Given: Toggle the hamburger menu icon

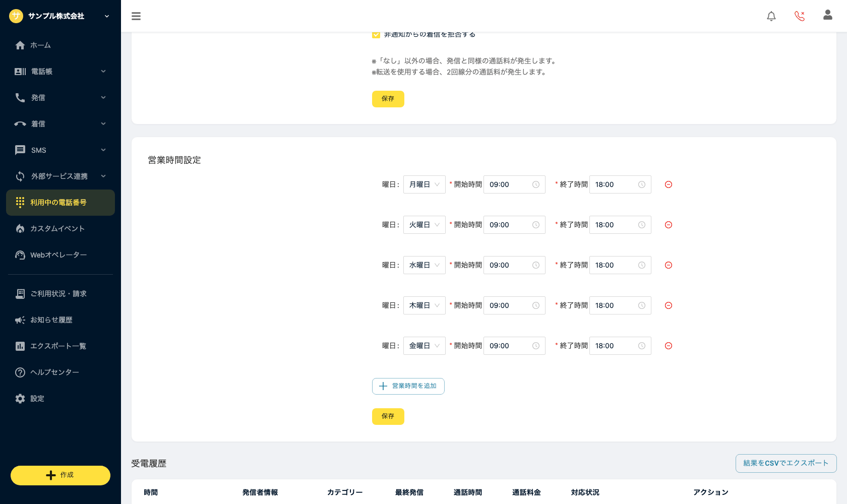Looking at the screenshot, I should pyautogui.click(x=136, y=16).
